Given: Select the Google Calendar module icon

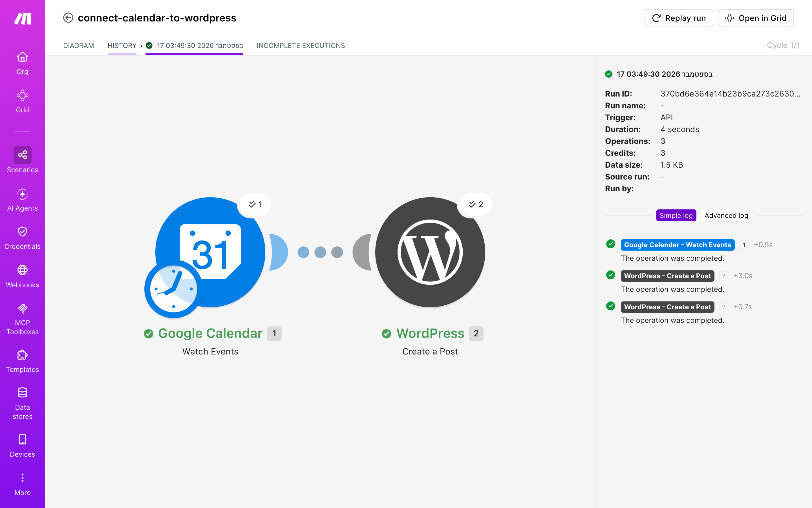Looking at the screenshot, I should coord(210,252).
